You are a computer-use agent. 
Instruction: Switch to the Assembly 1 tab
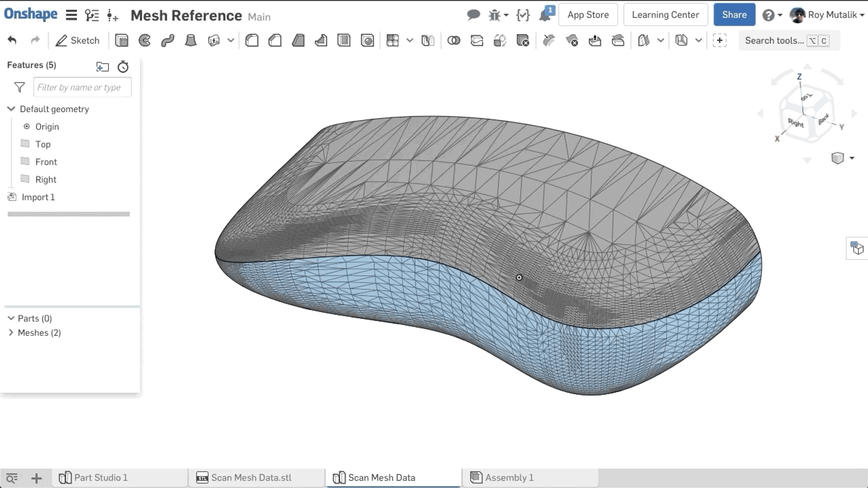(x=509, y=478)
